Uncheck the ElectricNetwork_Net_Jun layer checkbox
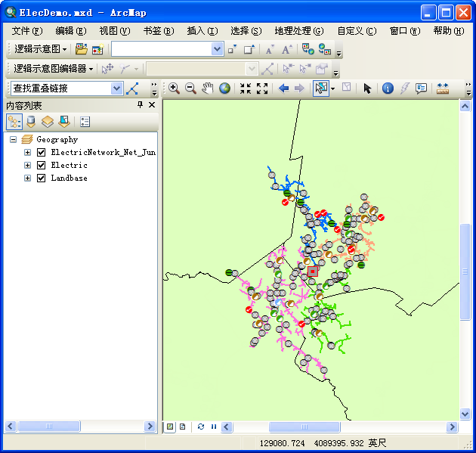 click(42, 153)
